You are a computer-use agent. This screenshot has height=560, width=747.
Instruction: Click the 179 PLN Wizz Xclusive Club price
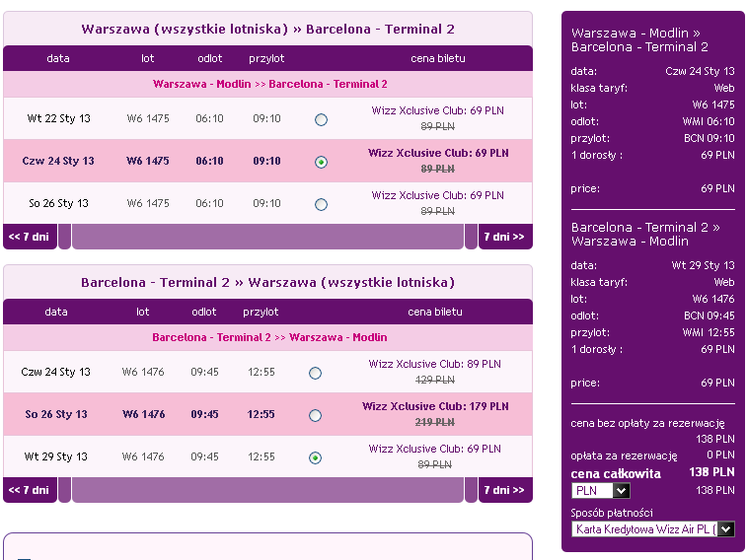click(435, 406)
